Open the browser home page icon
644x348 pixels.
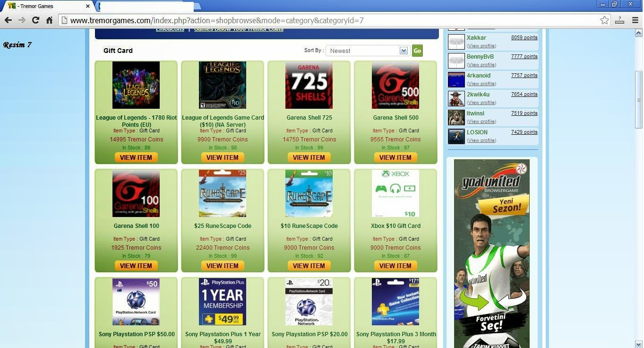[49, 20]
